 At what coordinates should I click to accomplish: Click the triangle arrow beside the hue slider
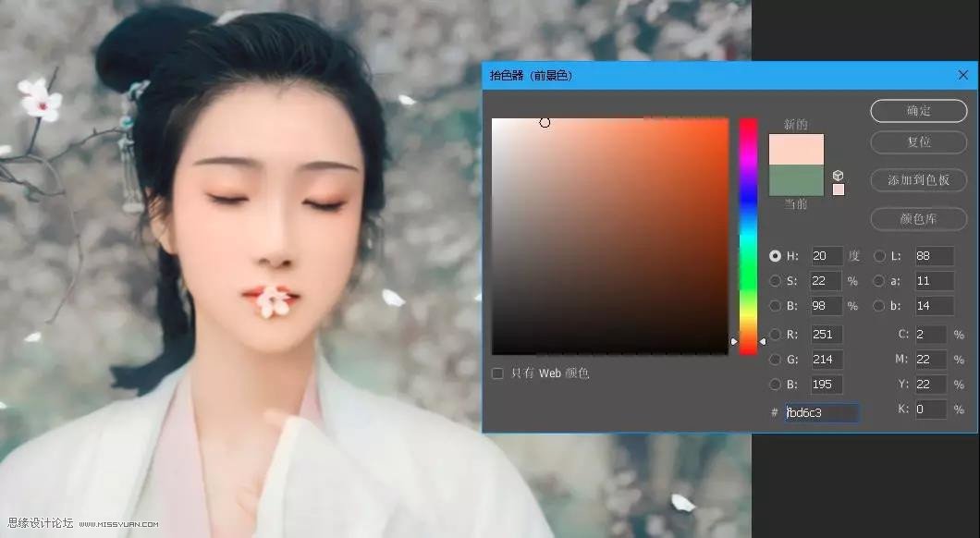pos(762,339)
